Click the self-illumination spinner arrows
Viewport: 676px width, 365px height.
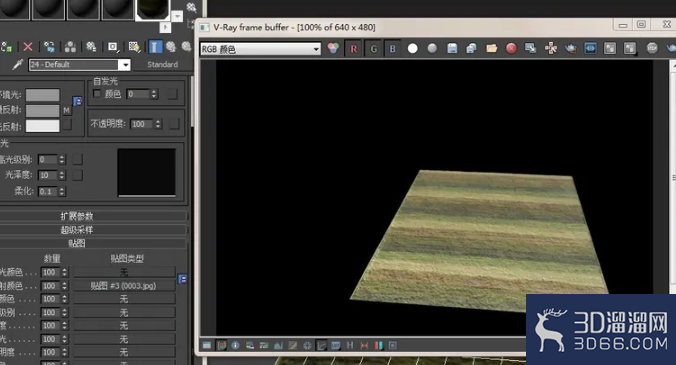[x=154, y=94]
